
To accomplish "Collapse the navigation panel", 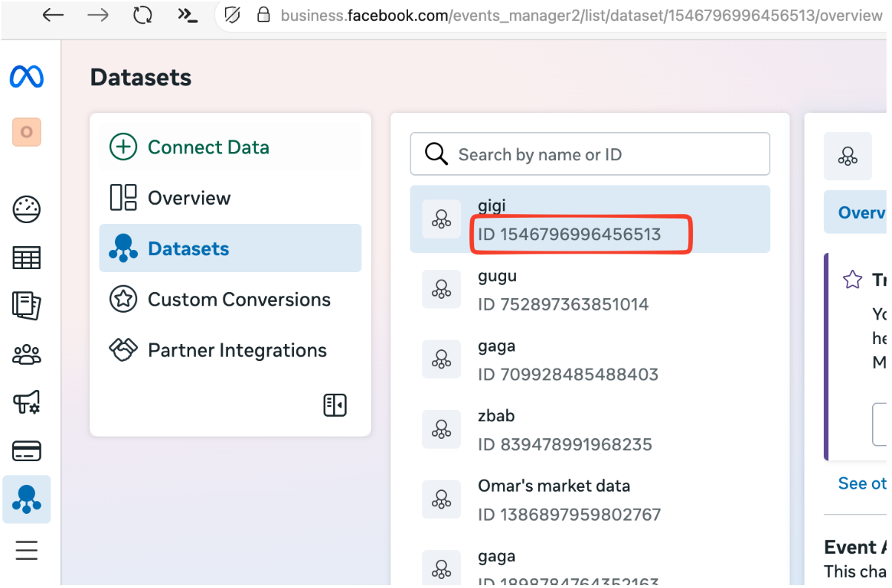I will point(335,405).
